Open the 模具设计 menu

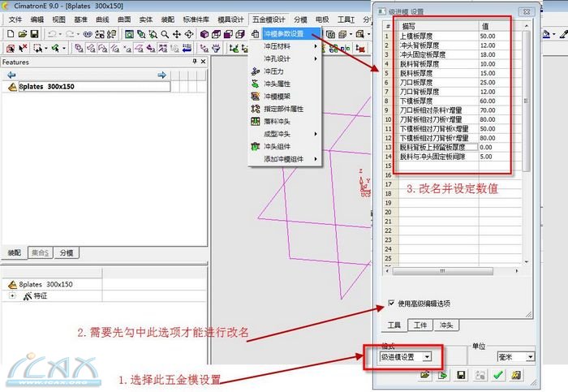tap(230, 19)
